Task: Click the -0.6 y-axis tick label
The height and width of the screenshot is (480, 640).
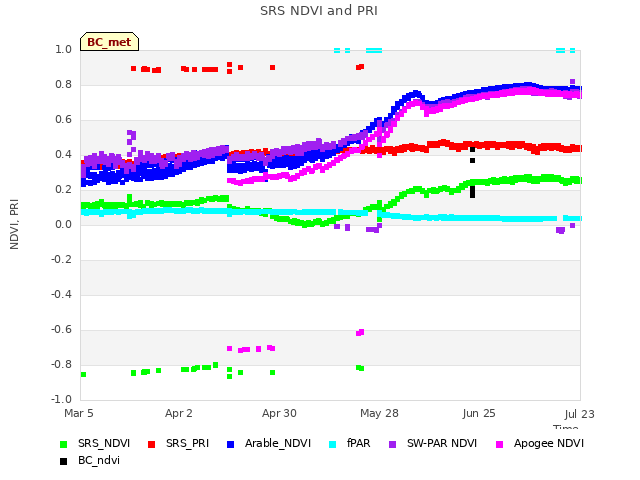Action: coord(61,330)
